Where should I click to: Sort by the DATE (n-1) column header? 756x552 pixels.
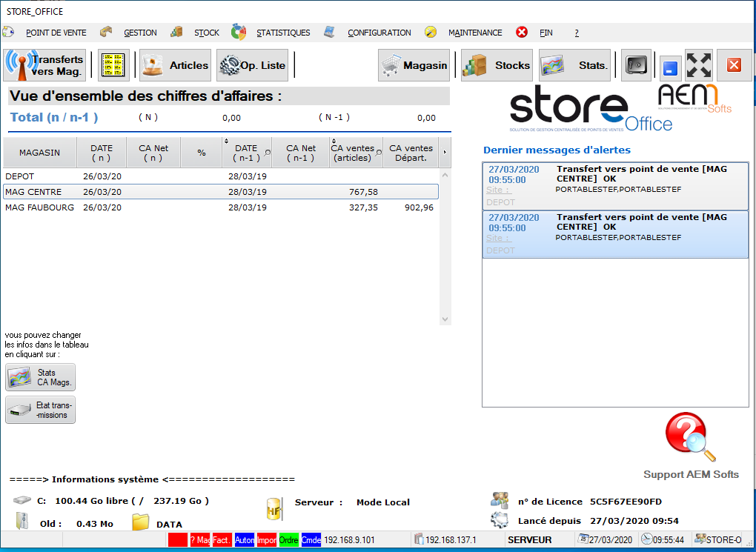tap(246, 153)
